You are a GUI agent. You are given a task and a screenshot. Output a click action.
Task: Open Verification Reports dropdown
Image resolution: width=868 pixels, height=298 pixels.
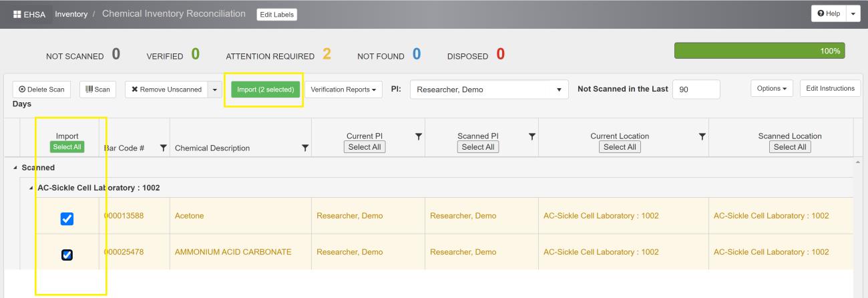click(344, 90)
